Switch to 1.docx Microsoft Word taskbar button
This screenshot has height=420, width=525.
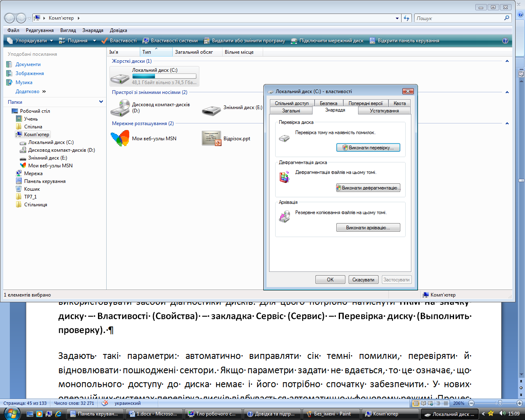click(155, 414)
